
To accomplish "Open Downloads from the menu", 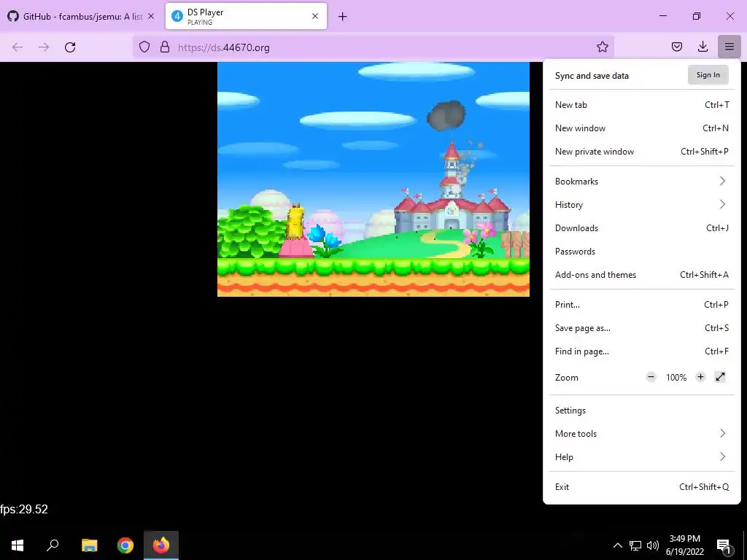I will tap(642, 228).
